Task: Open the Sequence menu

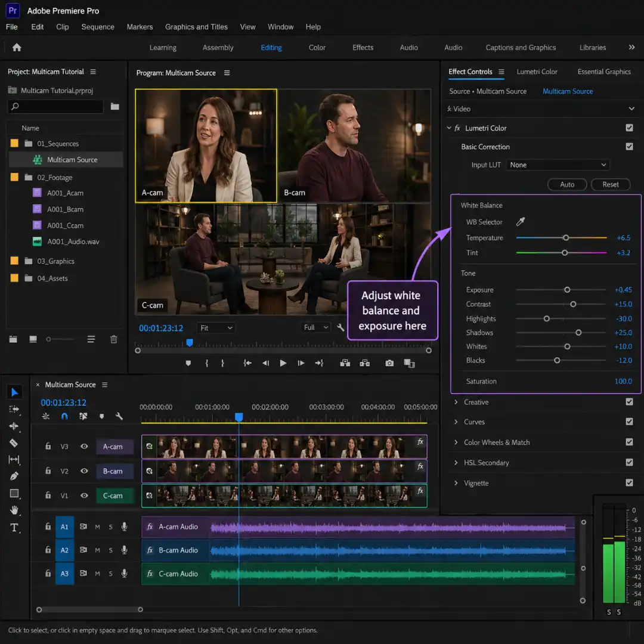Action: (x=98, y=27)
